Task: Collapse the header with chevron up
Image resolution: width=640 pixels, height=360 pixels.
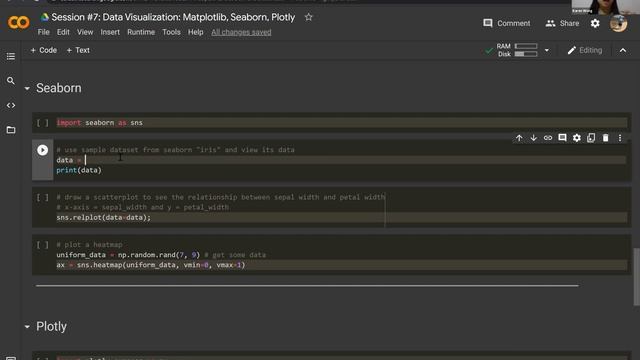Action: point(623,50)
